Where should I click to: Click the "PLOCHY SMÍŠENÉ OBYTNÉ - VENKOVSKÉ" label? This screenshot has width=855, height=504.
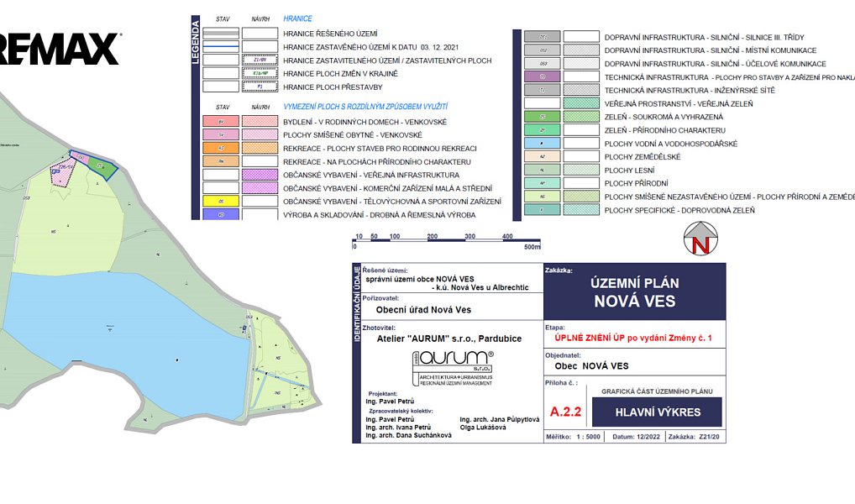[353, 135]
